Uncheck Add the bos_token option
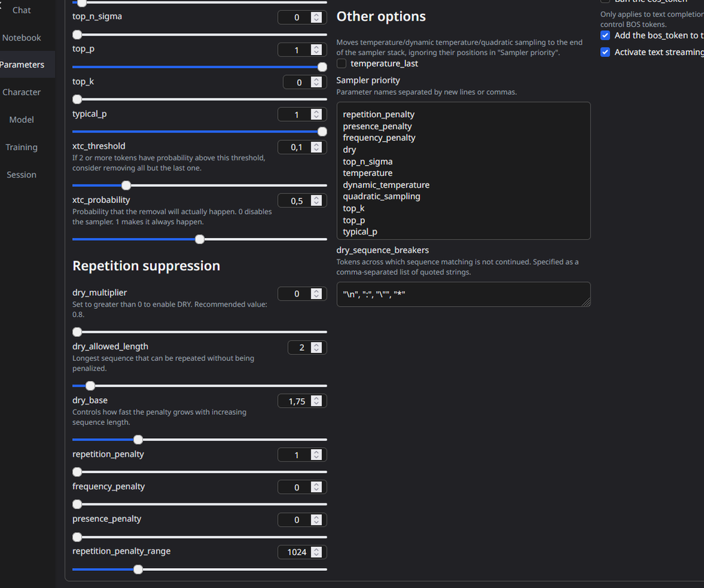 (x=605, y=35)
